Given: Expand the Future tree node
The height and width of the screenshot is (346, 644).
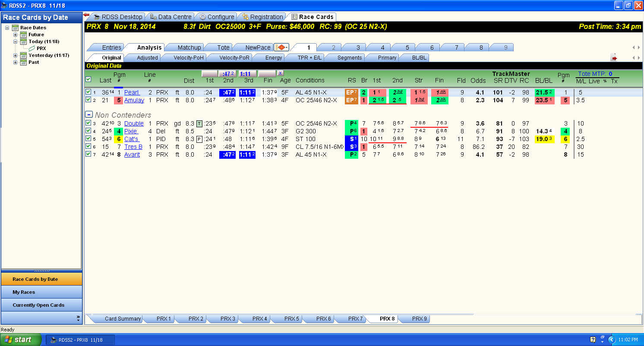Looking at the screenshot, I should [16, 35].
